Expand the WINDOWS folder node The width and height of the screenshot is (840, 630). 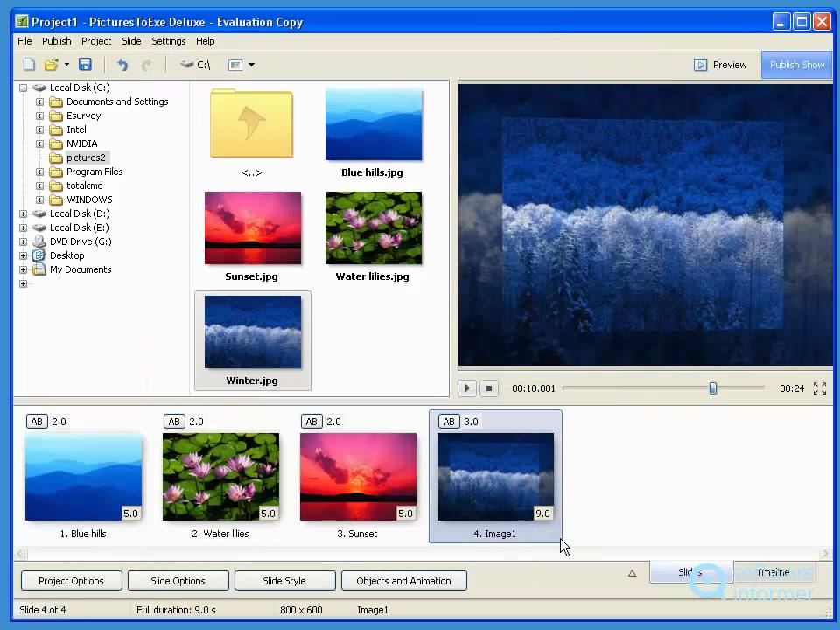click(39, 199)
